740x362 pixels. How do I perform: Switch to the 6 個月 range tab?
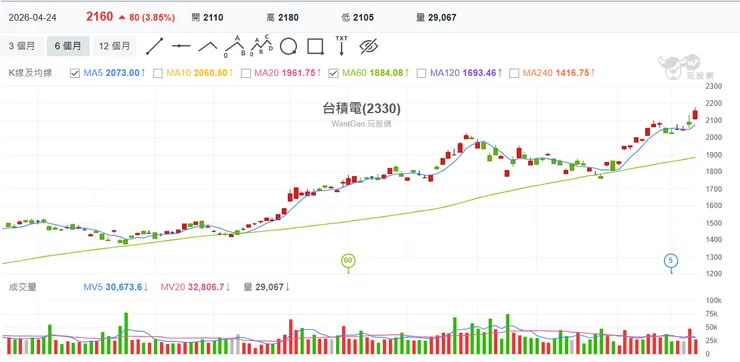click(x=68, y=46)
